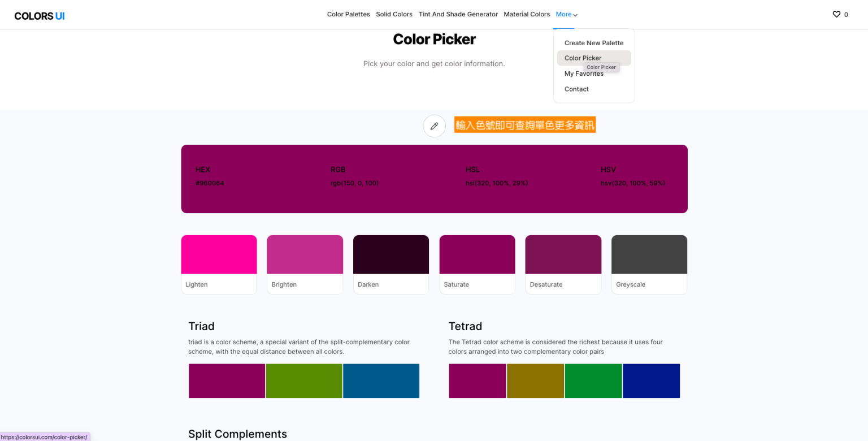Image resolution: width=868 pixels, height=441 pixels.
Task: Select the Desaturate color variation
Action: [x=563, y=254]
